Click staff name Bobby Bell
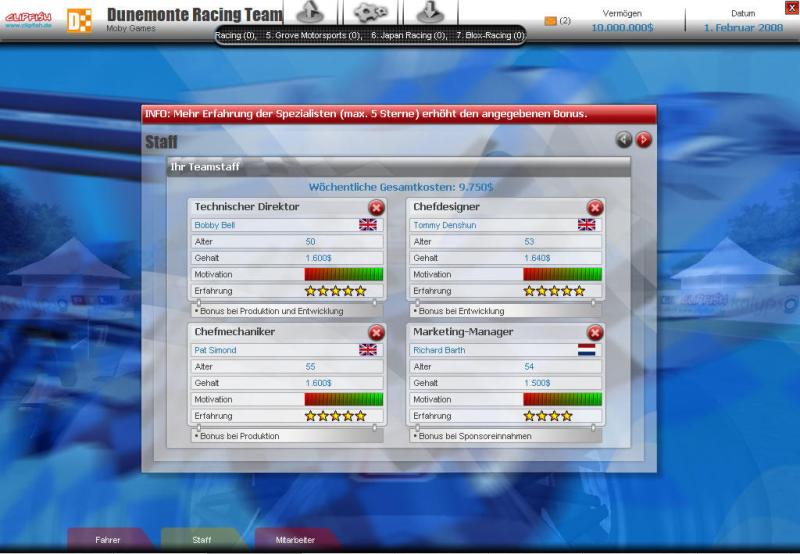 tap(215, 225)
